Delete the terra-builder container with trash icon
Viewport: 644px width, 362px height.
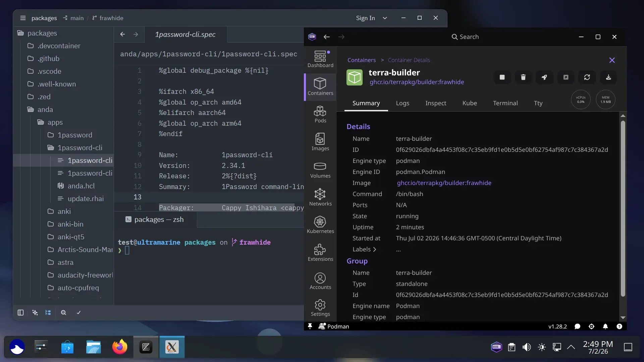click(523, 77)
